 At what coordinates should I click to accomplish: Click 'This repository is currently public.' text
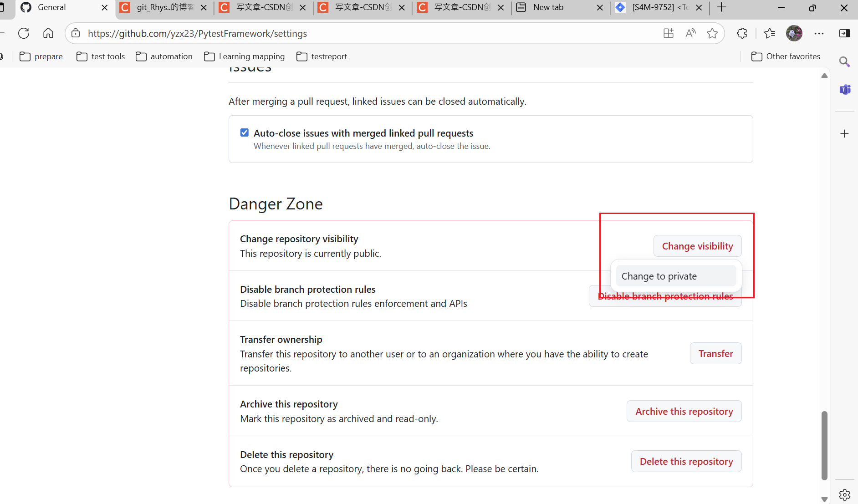point(311,253)
